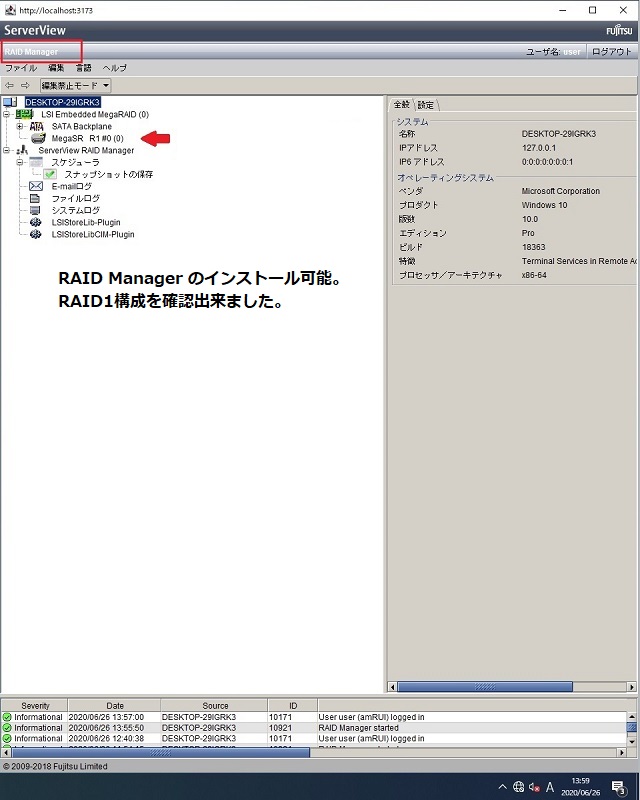The image size is (640, 800).
Task: Toggle the スナップショットの保存 check item
Action: (50, 174)
